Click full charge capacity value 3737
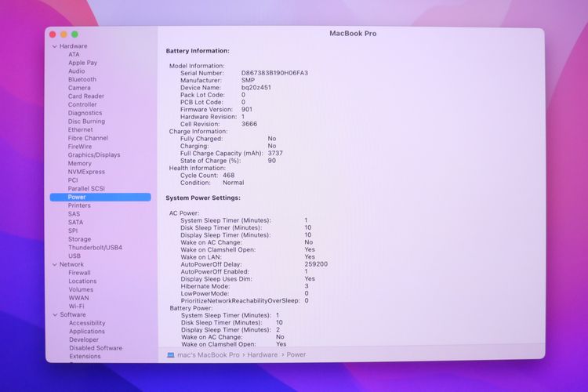This screenshot has width=588, height=392. (x=275, y=154)
